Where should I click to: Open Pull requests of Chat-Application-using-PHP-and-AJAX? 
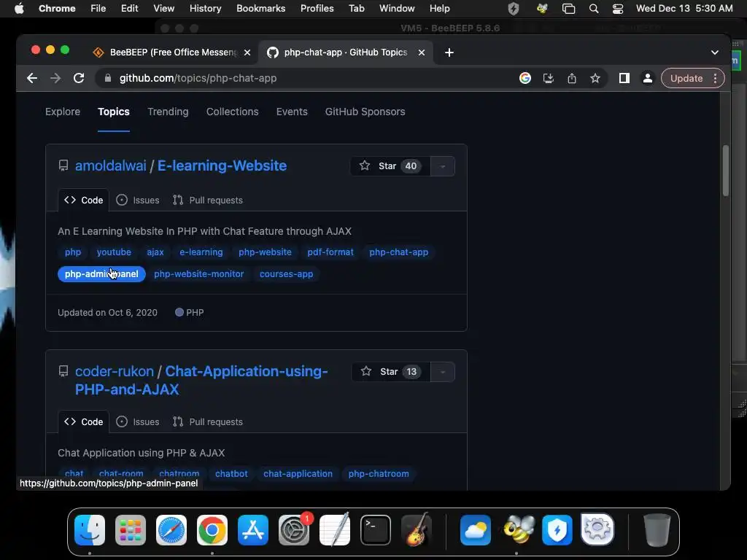(208, 422)
